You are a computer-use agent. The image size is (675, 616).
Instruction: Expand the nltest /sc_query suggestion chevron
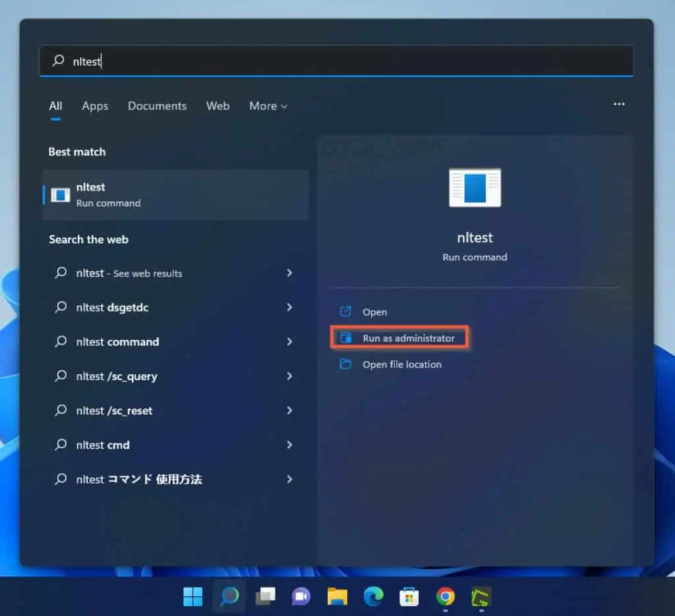pos(289,376)
